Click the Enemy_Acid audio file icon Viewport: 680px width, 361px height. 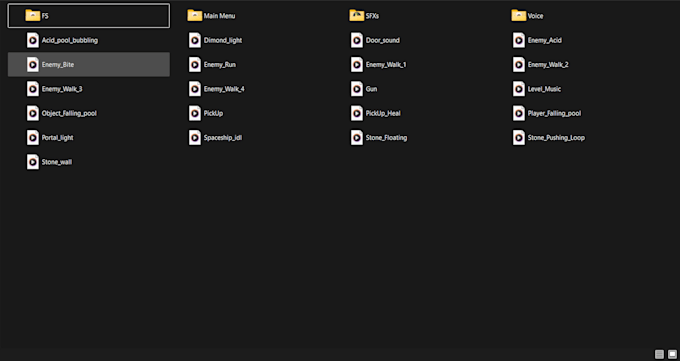519,40
